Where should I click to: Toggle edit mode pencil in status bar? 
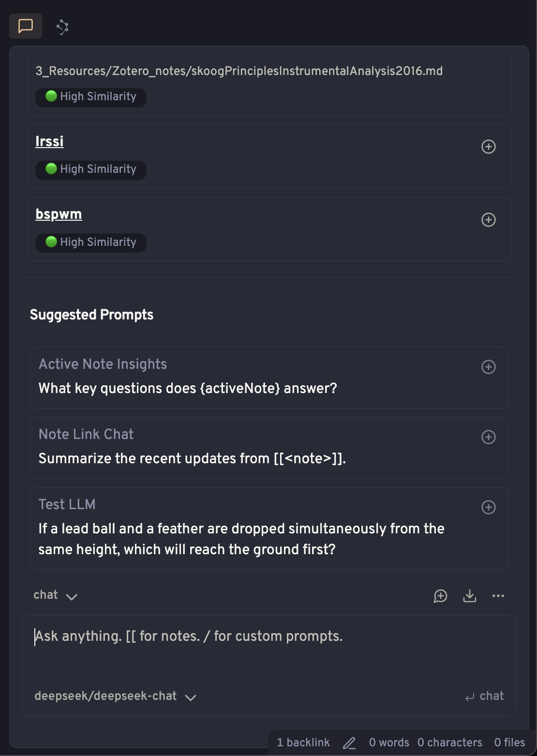pos(349,743)
